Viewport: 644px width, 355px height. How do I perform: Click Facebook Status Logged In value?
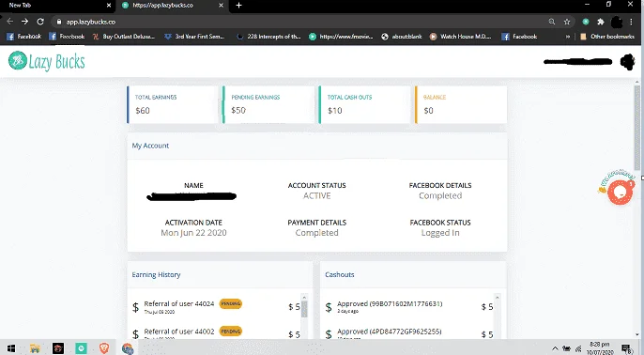(440, 233)
